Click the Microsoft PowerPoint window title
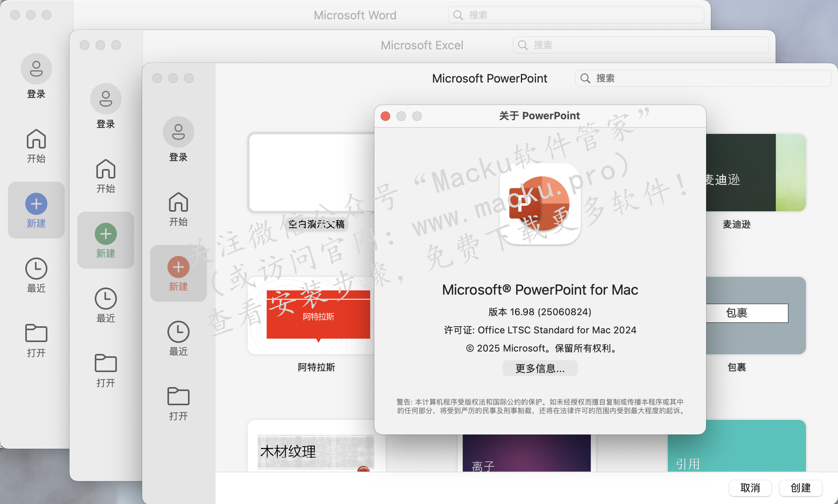 click(x=489, y=78)
